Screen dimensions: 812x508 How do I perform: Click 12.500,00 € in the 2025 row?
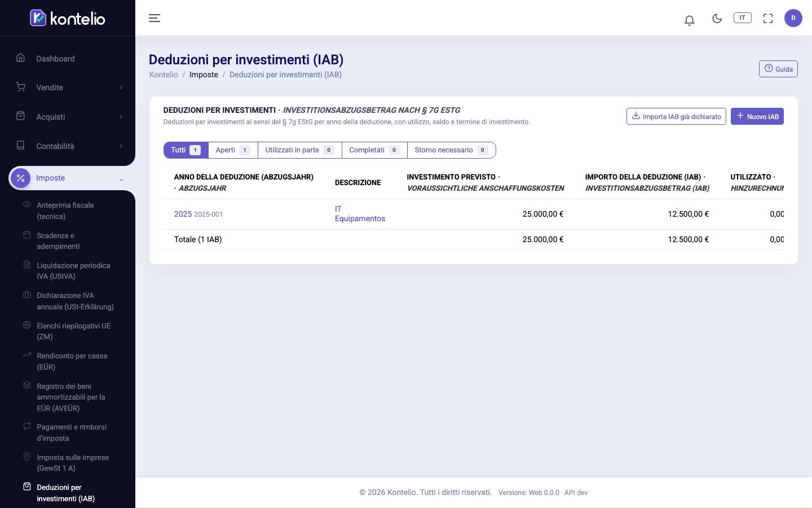(688, 214)
